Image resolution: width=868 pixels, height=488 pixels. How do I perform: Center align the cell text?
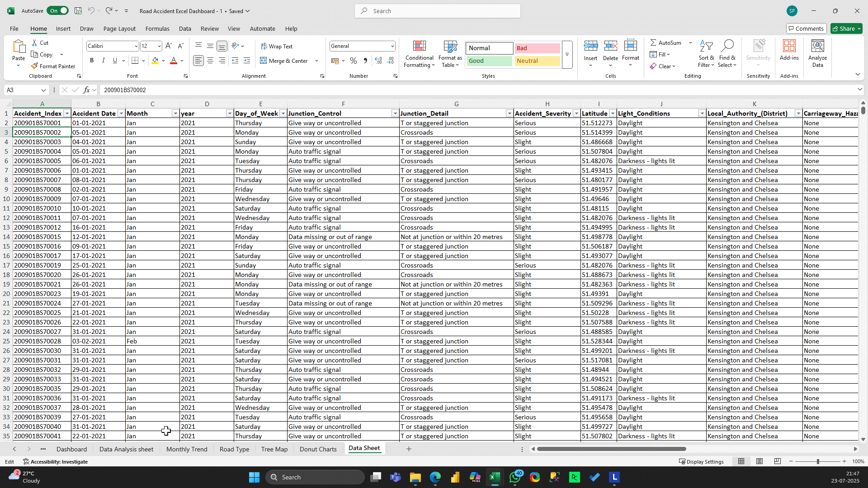click(210, 61)
